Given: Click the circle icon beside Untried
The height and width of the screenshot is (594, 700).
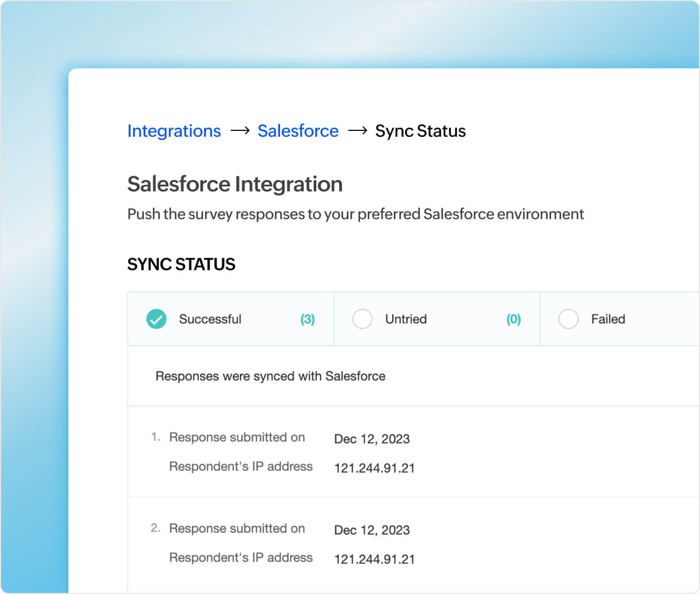Looking at the screenshot, I should click(x=362, y=319).
